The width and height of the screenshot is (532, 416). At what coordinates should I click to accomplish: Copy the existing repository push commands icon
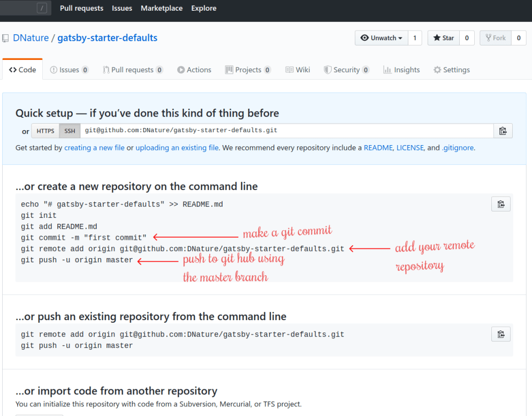(x=500, y=334)
